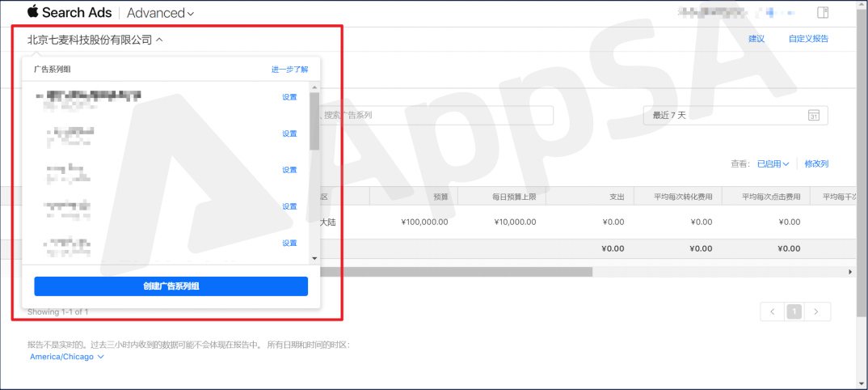Click the 创建广告系列组 button

(x=171, y=286)
